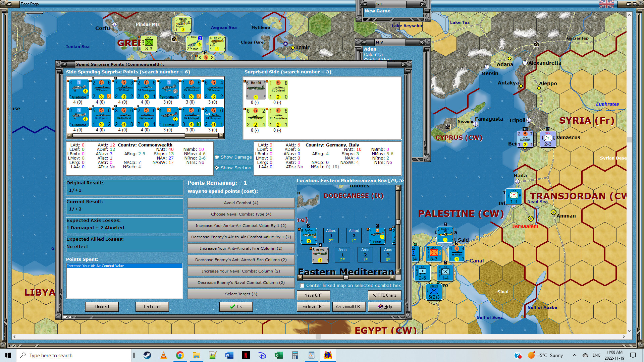This screenshot has width=644, height=362.
Task: Click the CL Colleoni counter
Action: (x=278, y=89)
